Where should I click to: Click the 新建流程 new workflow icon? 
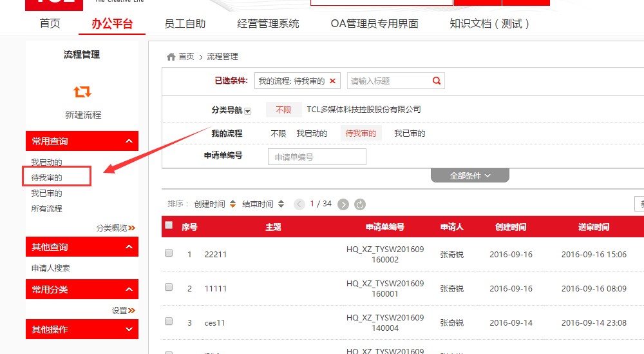click(82, 92)
